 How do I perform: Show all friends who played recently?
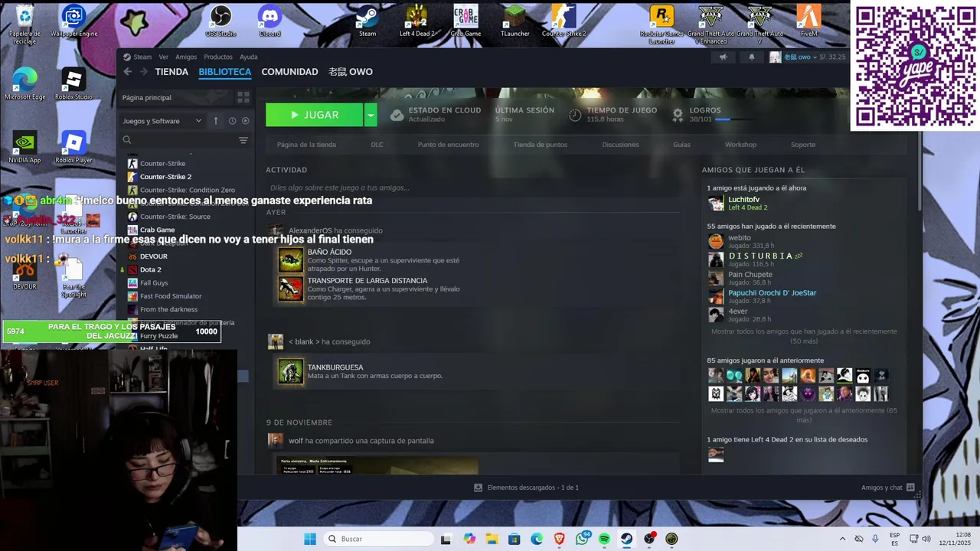[804, 336]
